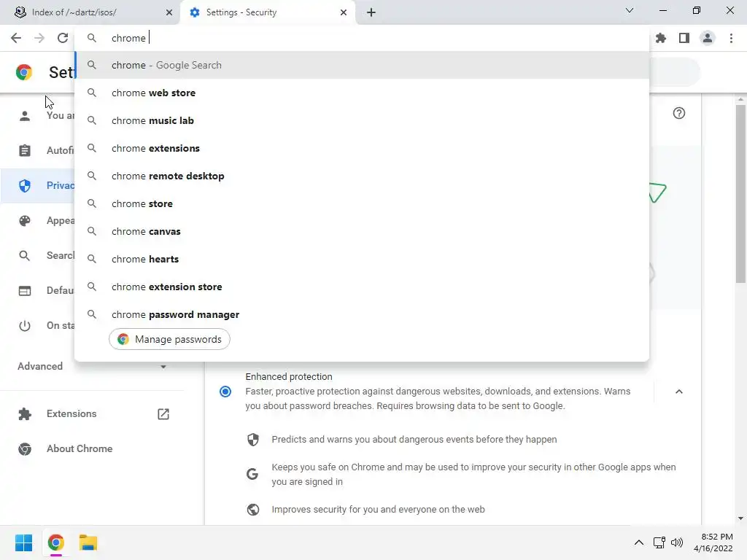Image resolution: width=747 pixels, height=560 pixels.
Task: Select the Search engine magnifier icon
Action: tap(25, 256)
